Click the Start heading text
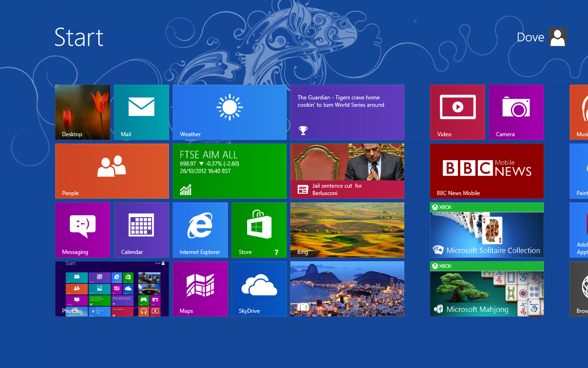This screenshot has width=588, height=368. click(79, 37)
